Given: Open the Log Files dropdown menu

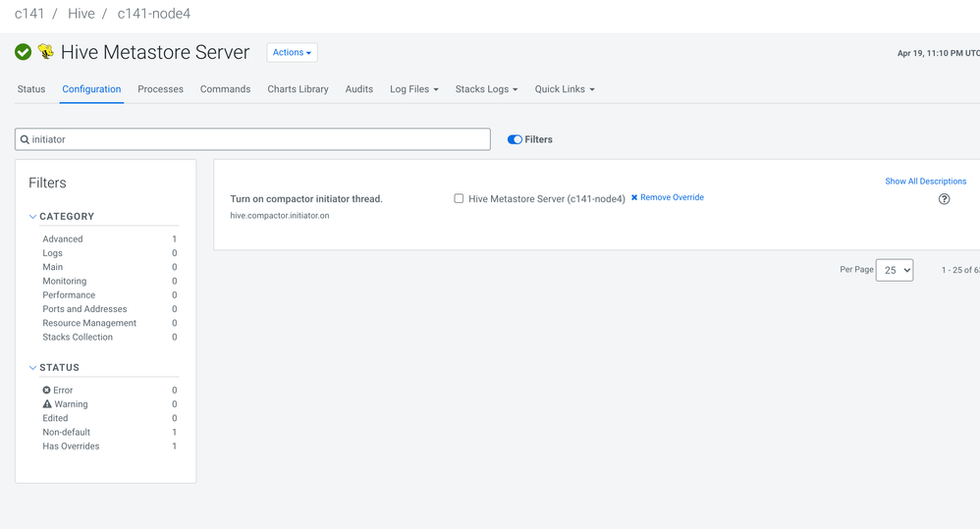Looking at the screenshot, I should point(413,89).
